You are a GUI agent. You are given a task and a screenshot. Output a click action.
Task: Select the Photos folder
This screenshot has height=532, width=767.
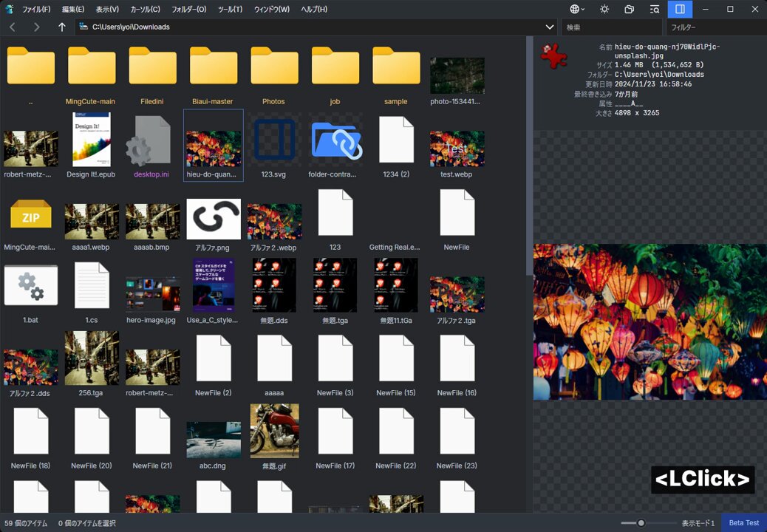tap(274, 75)
